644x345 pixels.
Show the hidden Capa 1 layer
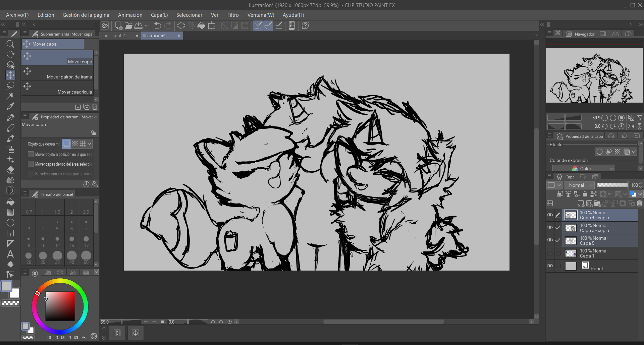tap(550, 253)
